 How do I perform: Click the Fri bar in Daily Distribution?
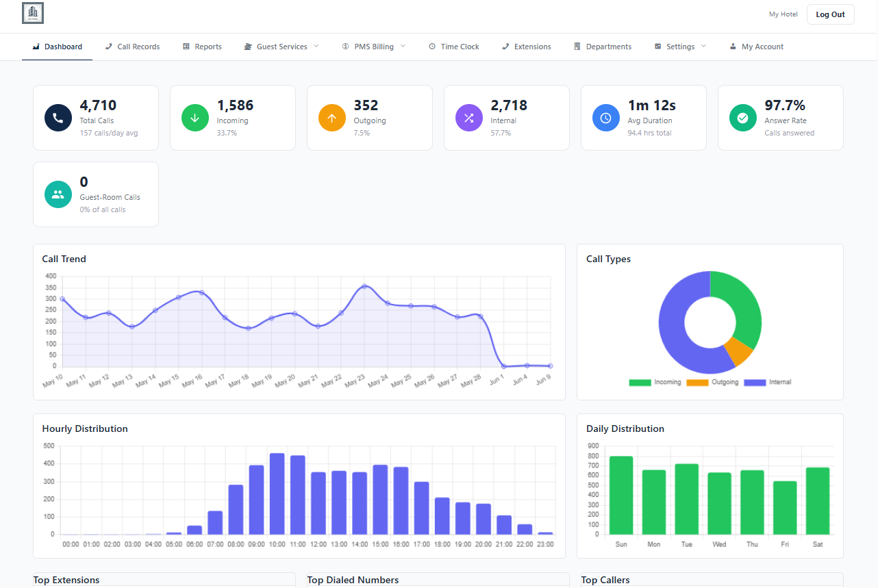(x=785, y=508)
